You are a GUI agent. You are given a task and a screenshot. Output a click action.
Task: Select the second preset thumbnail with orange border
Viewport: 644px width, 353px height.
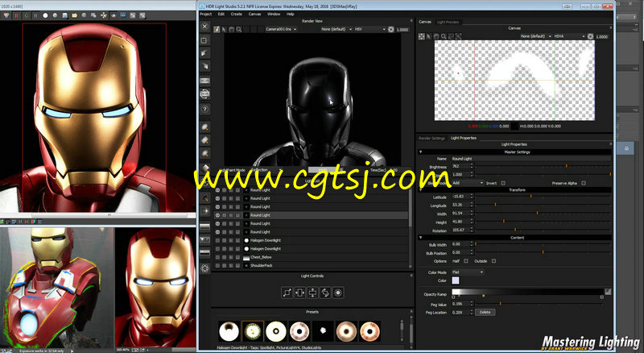point(253,331)
